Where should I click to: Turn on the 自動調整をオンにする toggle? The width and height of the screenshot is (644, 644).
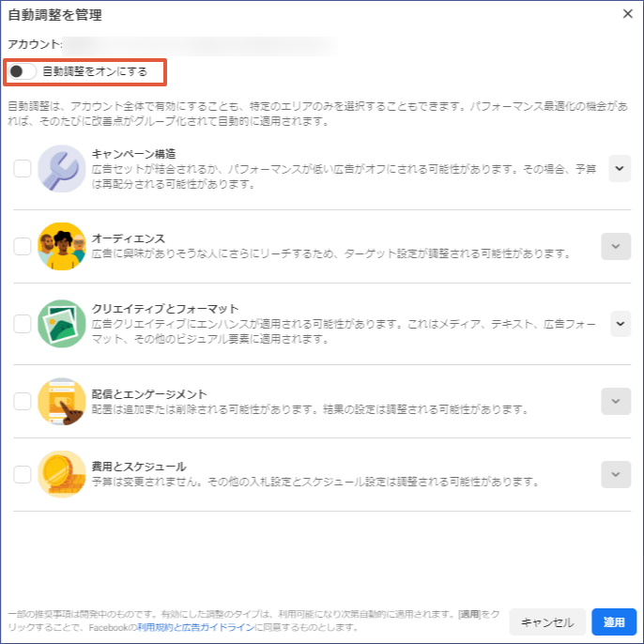click(23, 71)
